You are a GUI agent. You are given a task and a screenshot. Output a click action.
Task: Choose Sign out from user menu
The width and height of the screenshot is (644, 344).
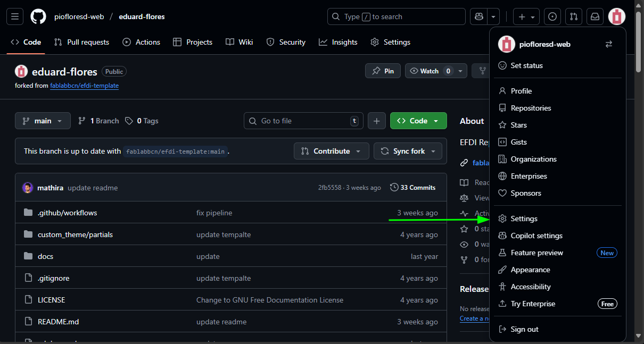[x=524, y=329]
